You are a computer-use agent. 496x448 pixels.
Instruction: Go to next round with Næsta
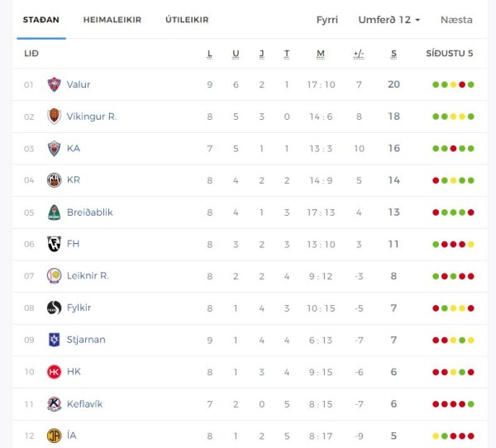click(x=456, y=20)
